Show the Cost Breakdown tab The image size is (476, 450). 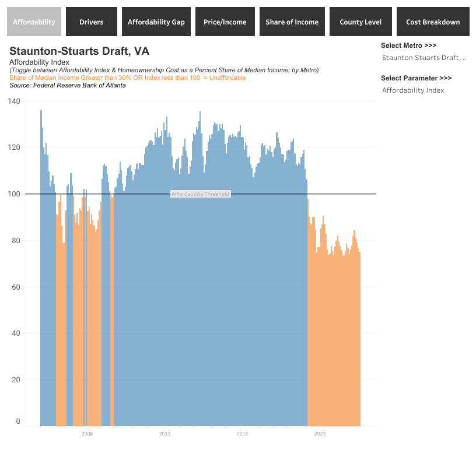point(433,22)
